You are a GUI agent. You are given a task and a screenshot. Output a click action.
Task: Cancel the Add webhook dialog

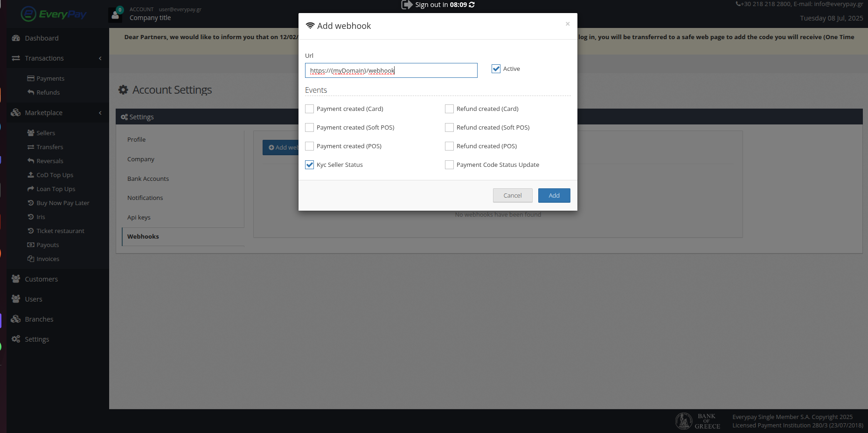coord(513,195)
